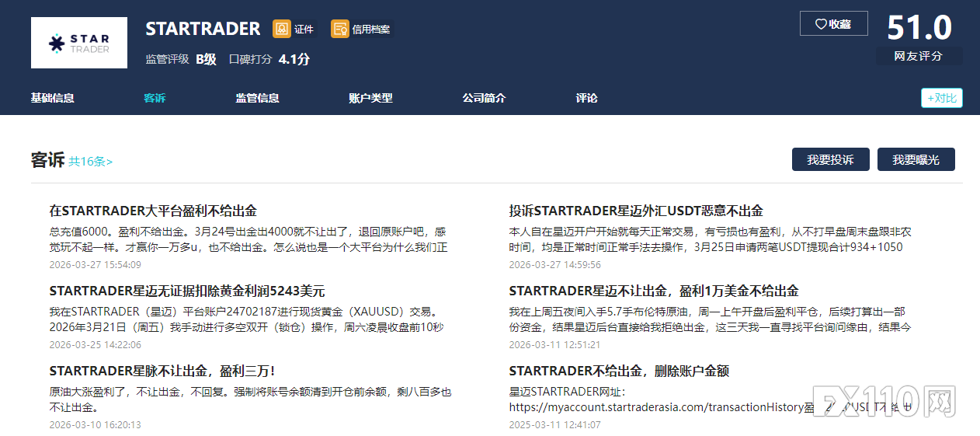Click the STARTRADER broker title

203,29
